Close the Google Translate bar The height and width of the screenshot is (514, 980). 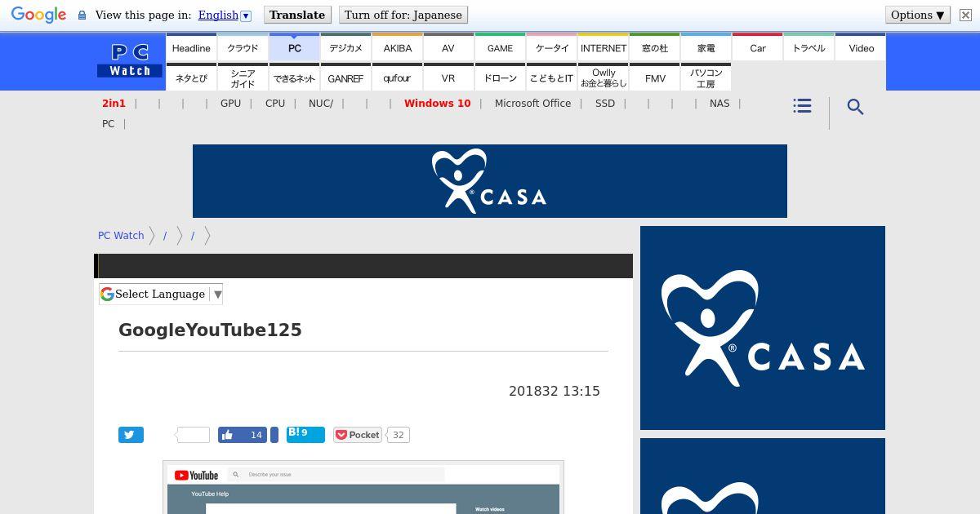click(965, 15)
